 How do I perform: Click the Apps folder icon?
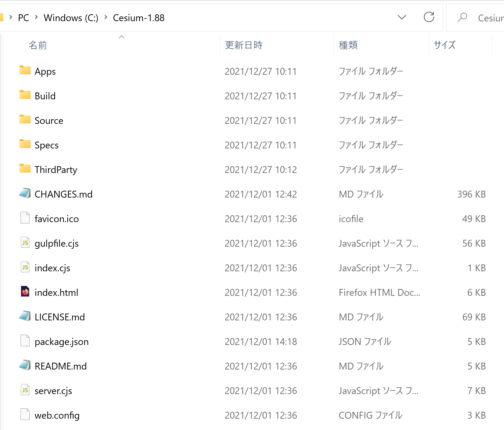(25, 71)
